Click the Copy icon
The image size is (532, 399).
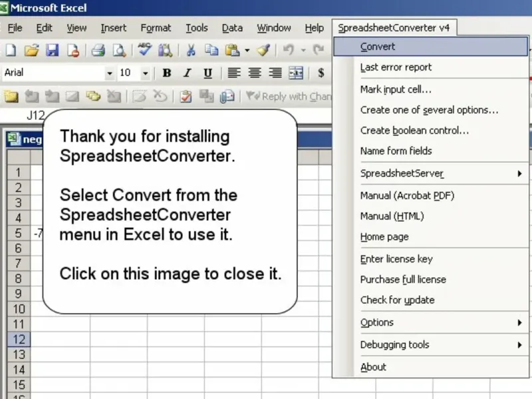[211, 51]
